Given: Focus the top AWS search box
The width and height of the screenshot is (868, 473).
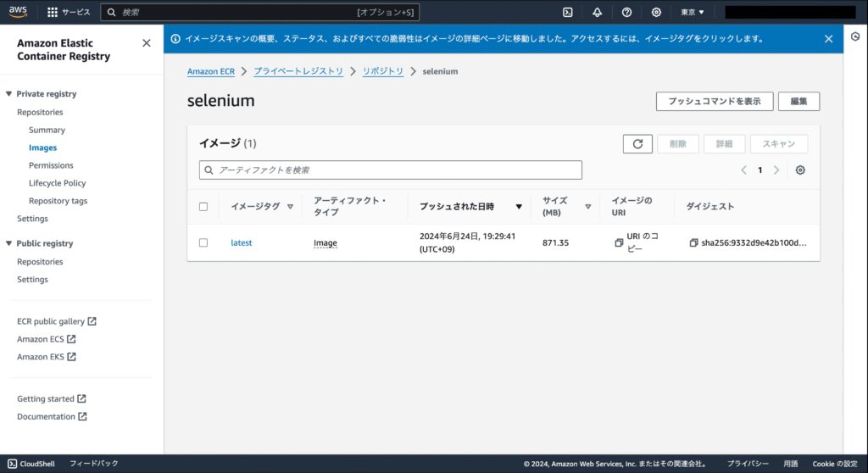Looking at the screenshot, I should [259, 12].
